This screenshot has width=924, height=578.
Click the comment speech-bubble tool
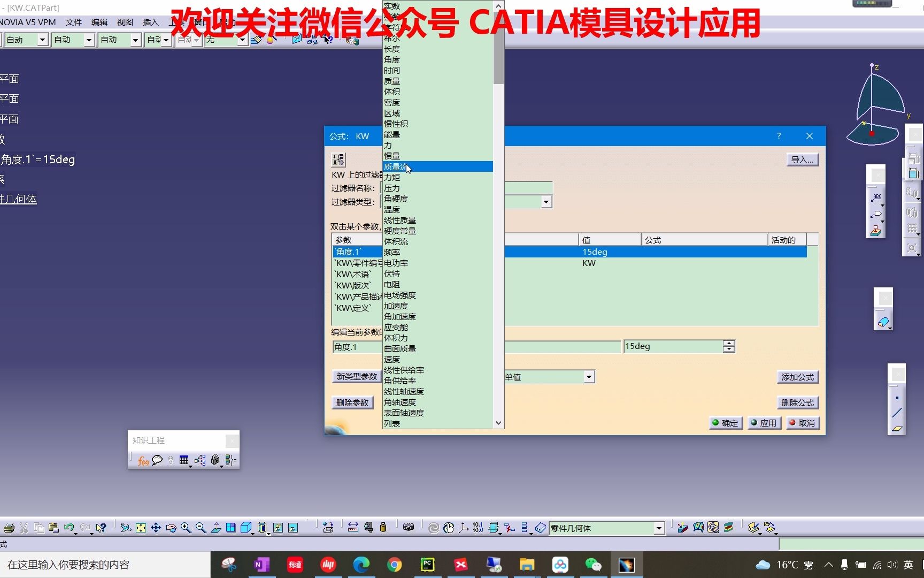(x=157, y=460)
